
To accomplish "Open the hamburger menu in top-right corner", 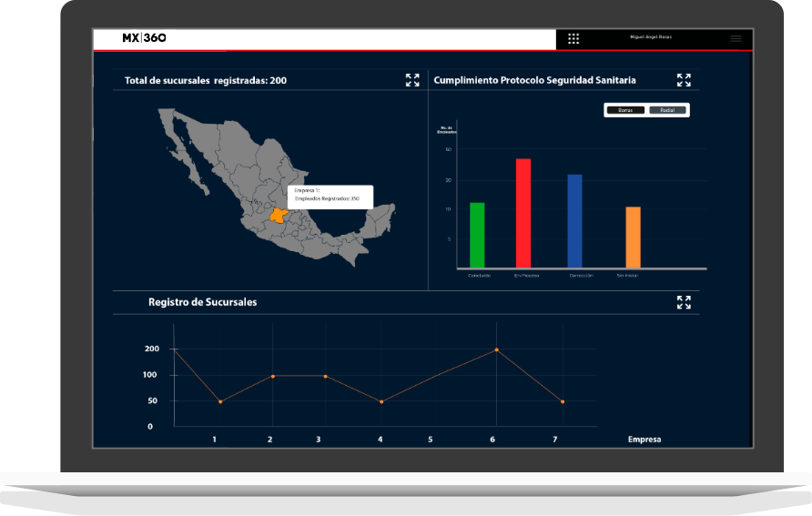I will pos(736,38).
